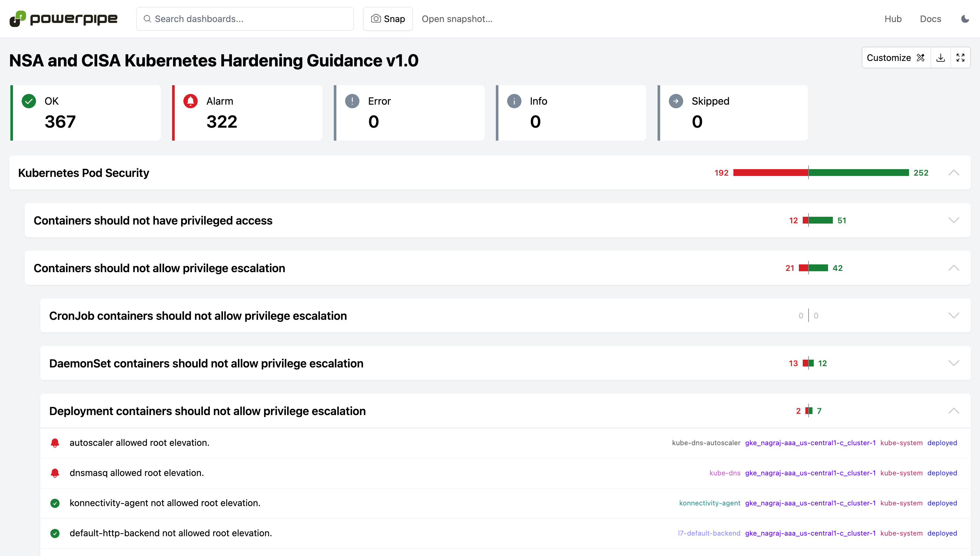Click the Powerpipe logo
This screenshot has height=556, width=980.
[64, 19]
